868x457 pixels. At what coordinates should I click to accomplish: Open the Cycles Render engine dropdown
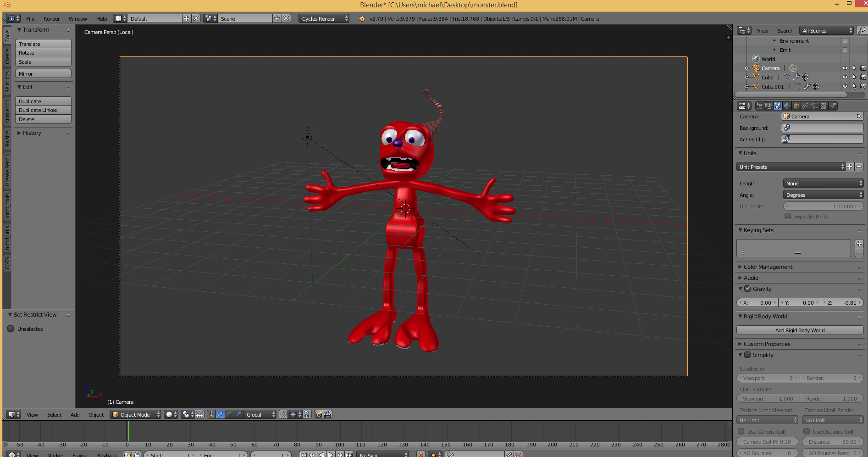point(324,18)
